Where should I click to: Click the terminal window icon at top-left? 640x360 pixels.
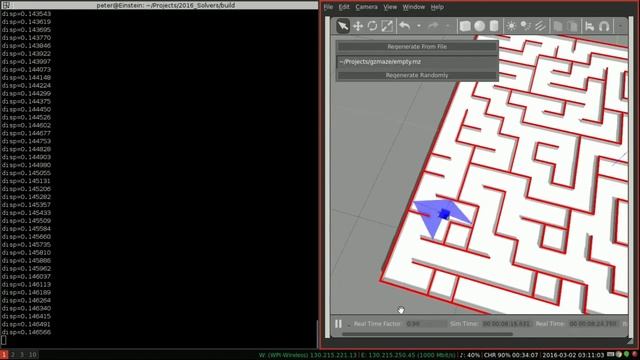6,5
